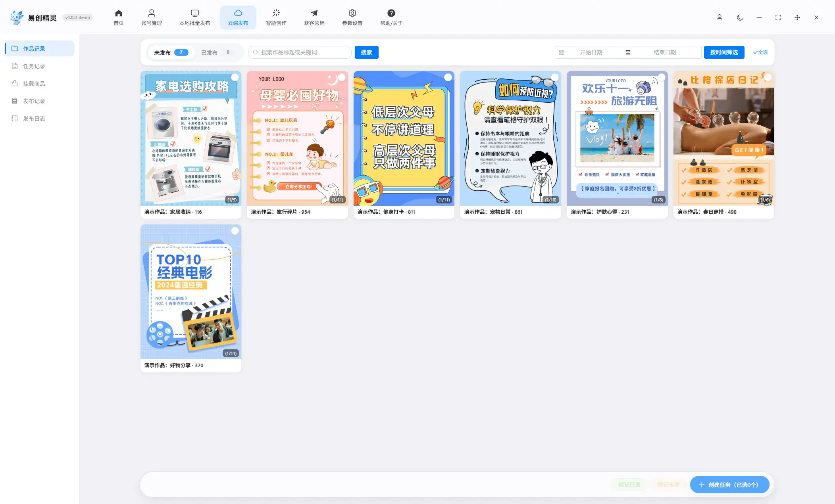
Task: Click title 演示作品：好物分享 · 320
Action: coord(174,366)
